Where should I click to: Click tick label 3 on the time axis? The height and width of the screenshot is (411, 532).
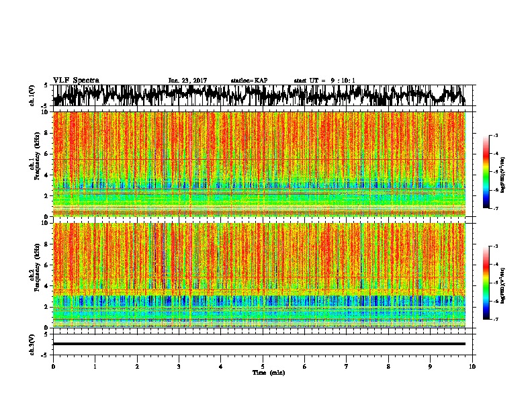click(x=179, y=366)
